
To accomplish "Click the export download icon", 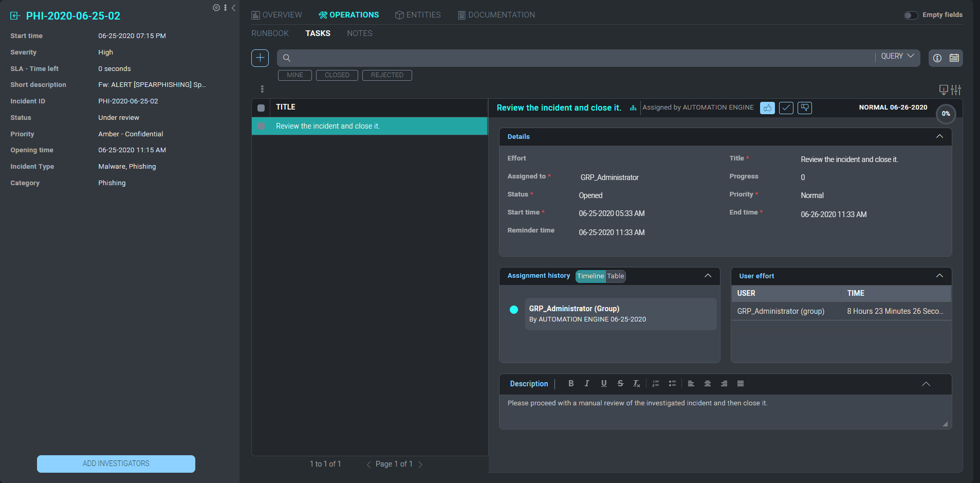I will [x=944, y=90].
